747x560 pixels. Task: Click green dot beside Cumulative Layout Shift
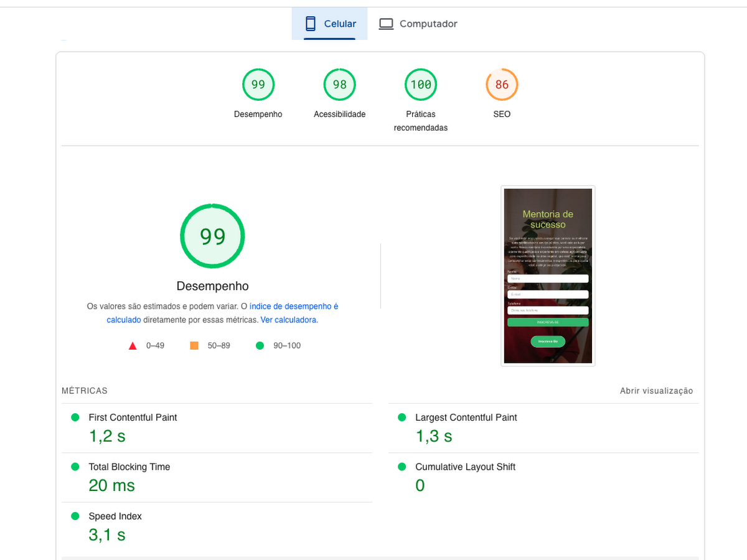coord(402,467)
